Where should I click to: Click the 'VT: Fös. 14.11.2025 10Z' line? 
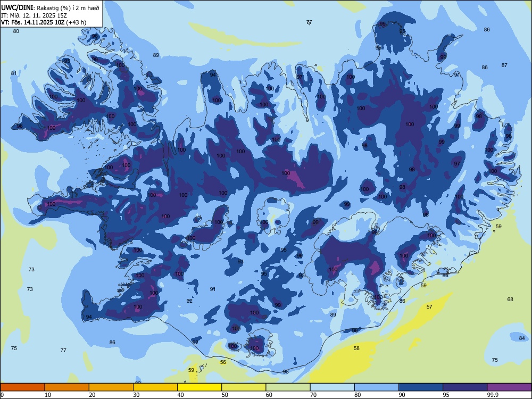[x=33, y=22]
